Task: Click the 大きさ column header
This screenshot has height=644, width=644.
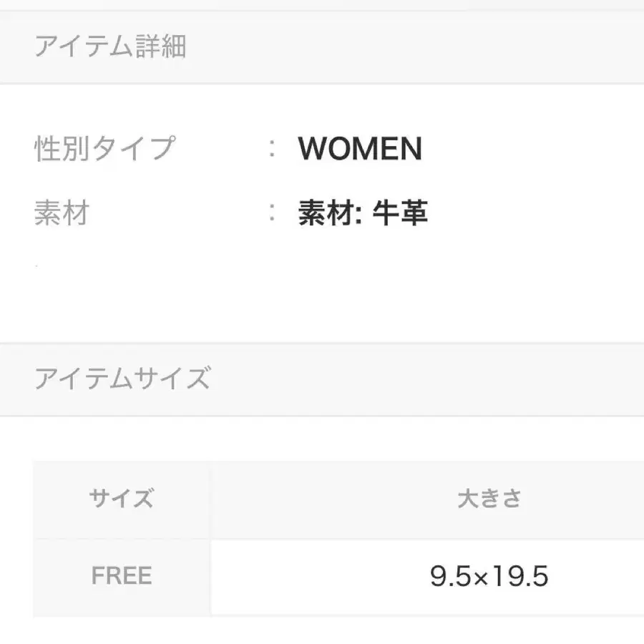Action: 489,499
